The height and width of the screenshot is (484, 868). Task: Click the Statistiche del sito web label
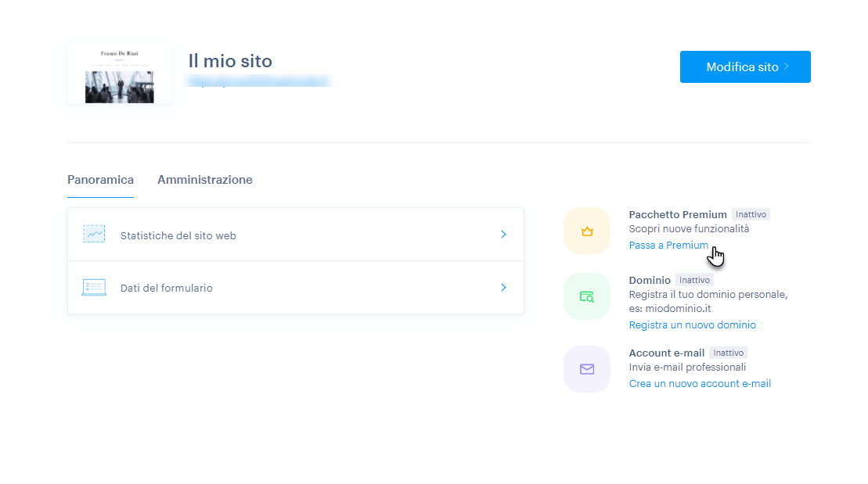click(178, 235)
